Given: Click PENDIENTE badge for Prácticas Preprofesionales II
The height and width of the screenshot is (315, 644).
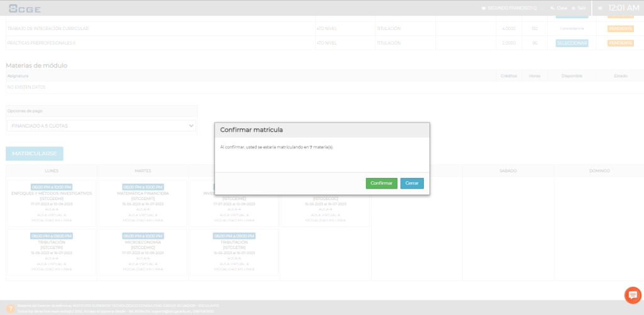Looking at the screenshot, I should click(621, 43).
